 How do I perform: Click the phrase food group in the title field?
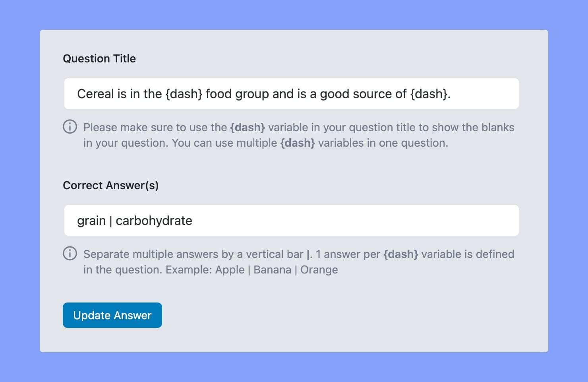[236, 94]
